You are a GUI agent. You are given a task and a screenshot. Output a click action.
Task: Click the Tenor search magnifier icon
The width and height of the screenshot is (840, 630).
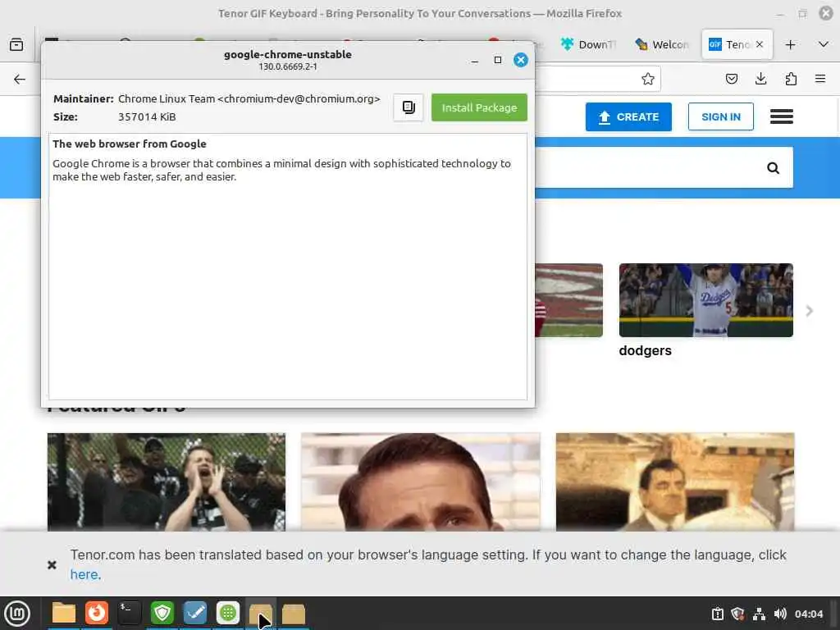click(773, 168)
